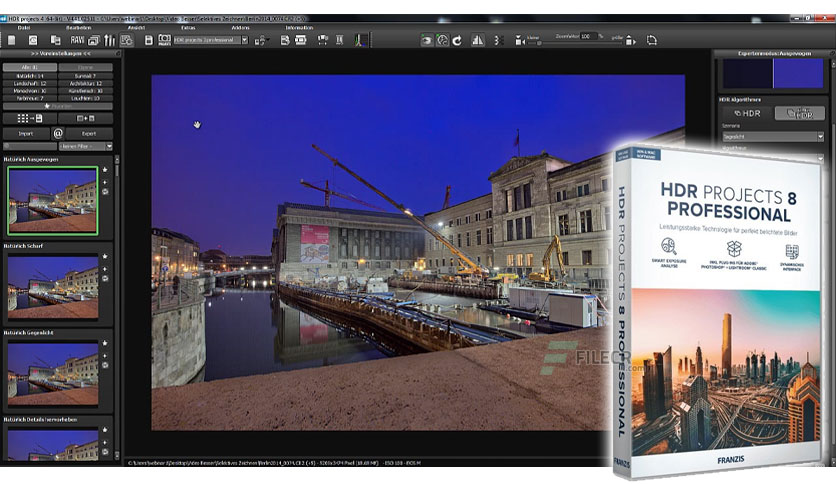Toggle the first green-dot preview mode icon
Screen dimensions: 836x484
(427, 40)
